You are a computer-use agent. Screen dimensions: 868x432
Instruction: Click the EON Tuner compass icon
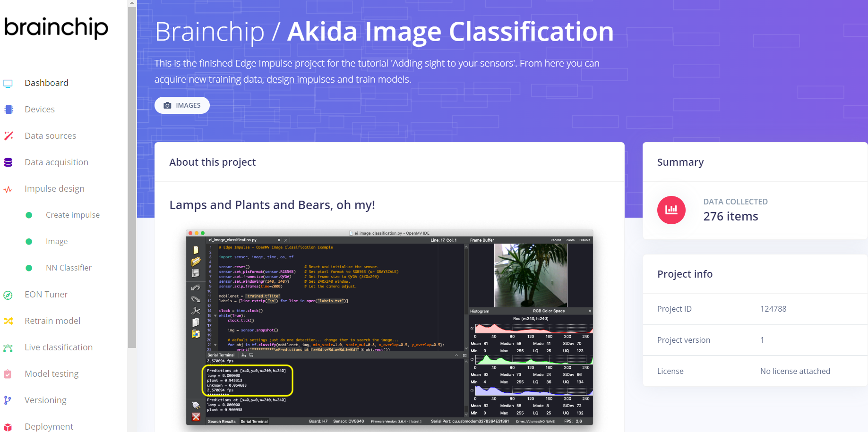(x=8, y=295)
